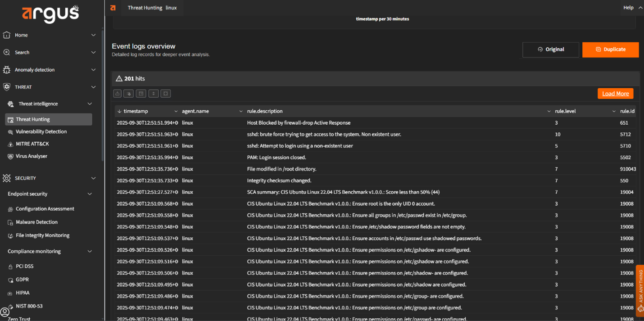This screenshot has width=644, height=321.
Task: Click the Load More button
Action: [615, 94]
